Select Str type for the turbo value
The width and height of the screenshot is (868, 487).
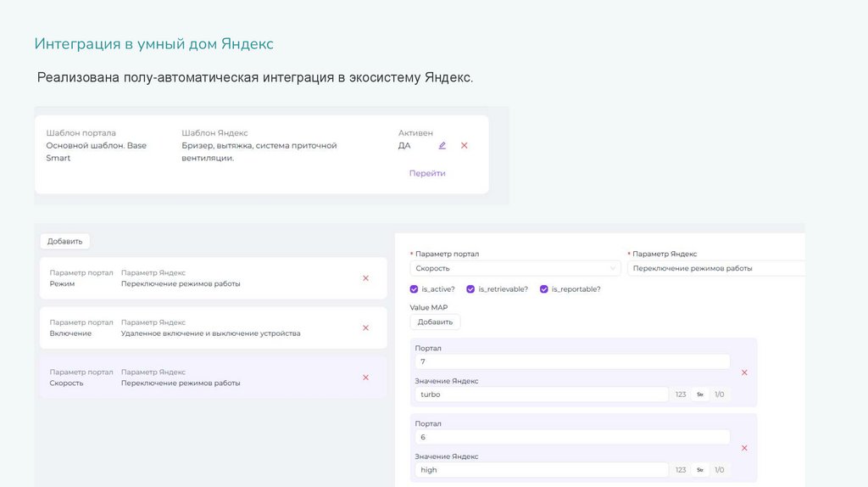click(x=700, y=395)
